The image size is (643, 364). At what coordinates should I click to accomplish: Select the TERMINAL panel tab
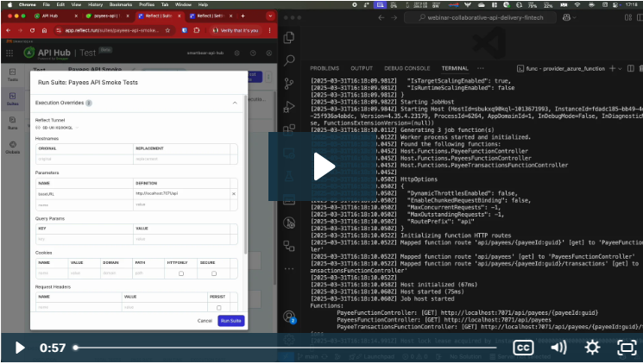455,68
